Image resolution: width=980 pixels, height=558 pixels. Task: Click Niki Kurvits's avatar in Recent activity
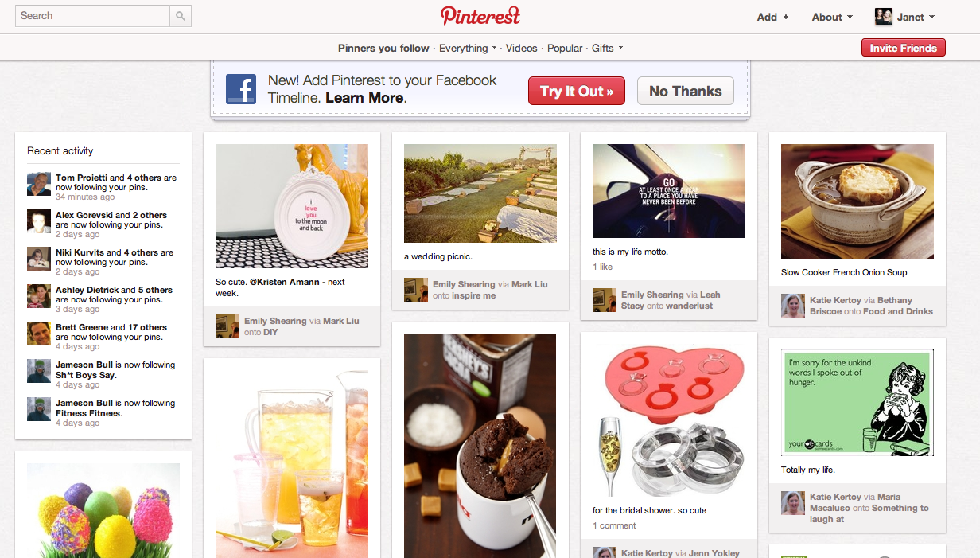click(x=39, y=259)
